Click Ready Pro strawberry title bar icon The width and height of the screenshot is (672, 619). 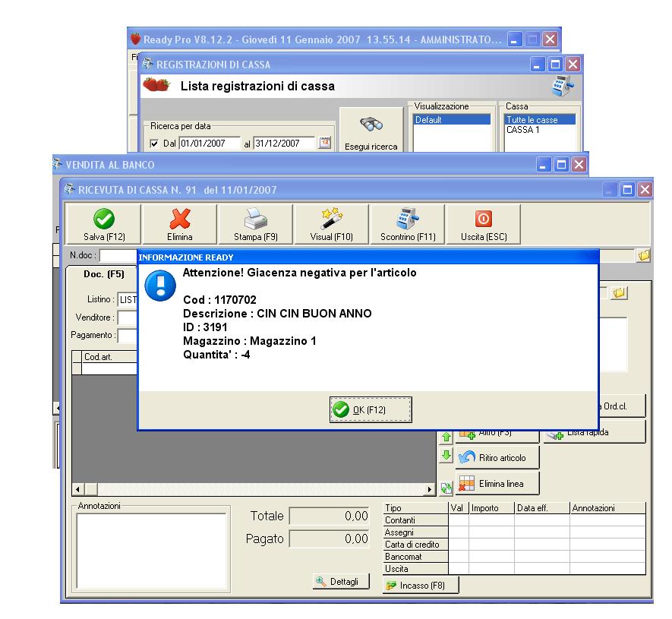click(x=135, y=39)
